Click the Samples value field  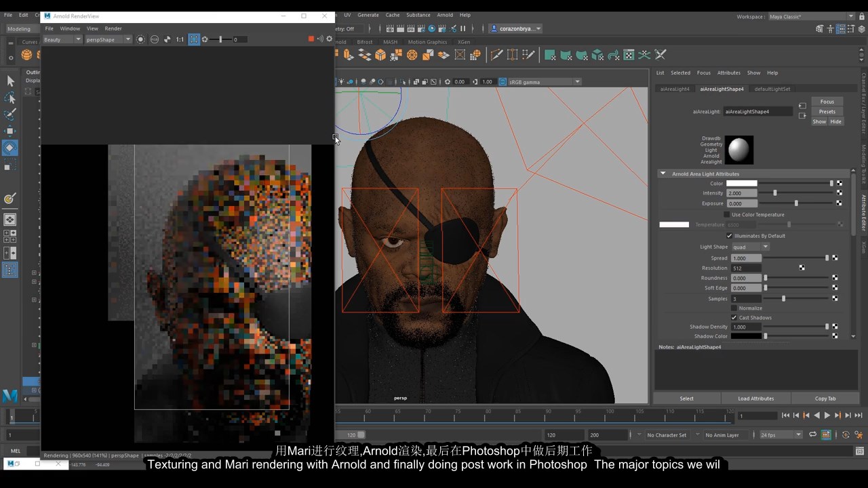(746, 298)
